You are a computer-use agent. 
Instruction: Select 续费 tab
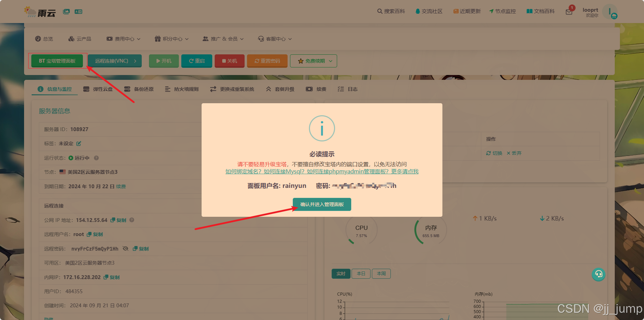(316, 89)
